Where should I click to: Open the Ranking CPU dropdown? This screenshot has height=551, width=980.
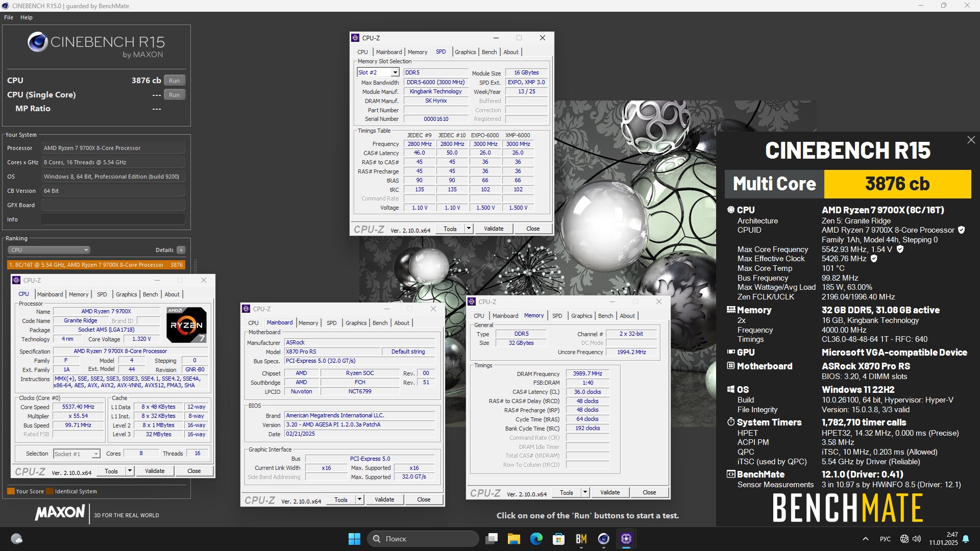click(x=49, y=250)
